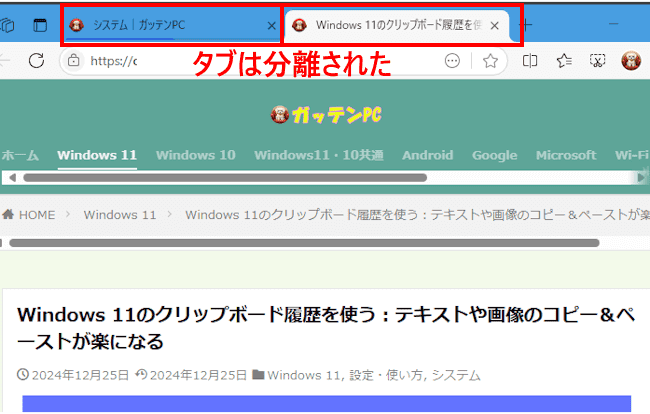
Task: Open the Windows 11 breadcrumb link
Action: (120, 215)
